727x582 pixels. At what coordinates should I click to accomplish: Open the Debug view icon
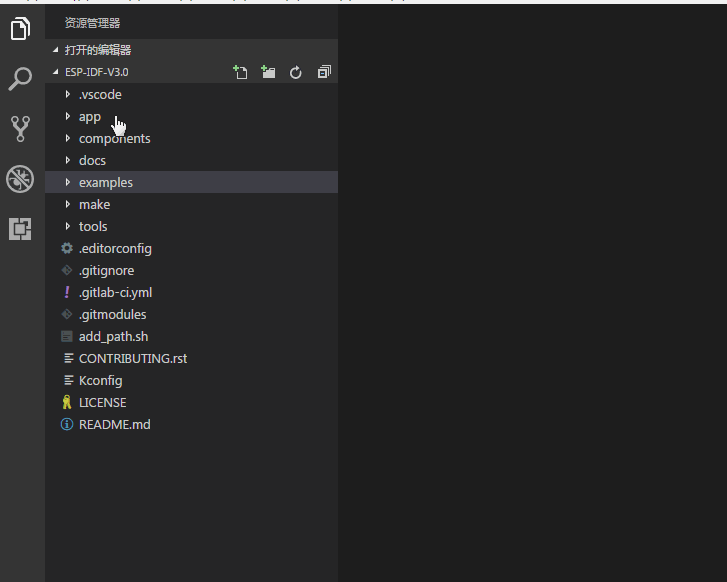[x=20, y=179]
